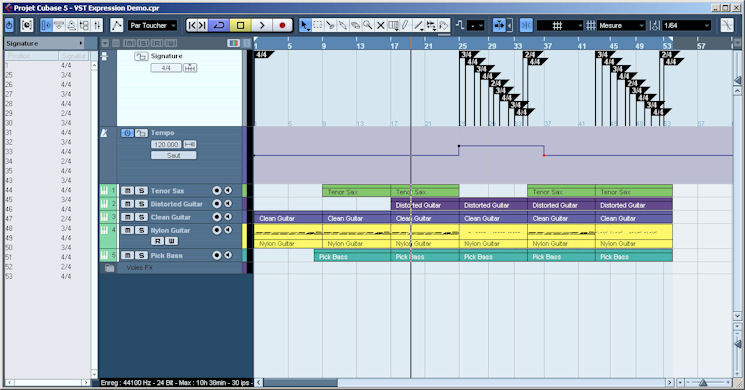Show the Inspector panel
Screen dimensions: 745x390
point(46,25)
